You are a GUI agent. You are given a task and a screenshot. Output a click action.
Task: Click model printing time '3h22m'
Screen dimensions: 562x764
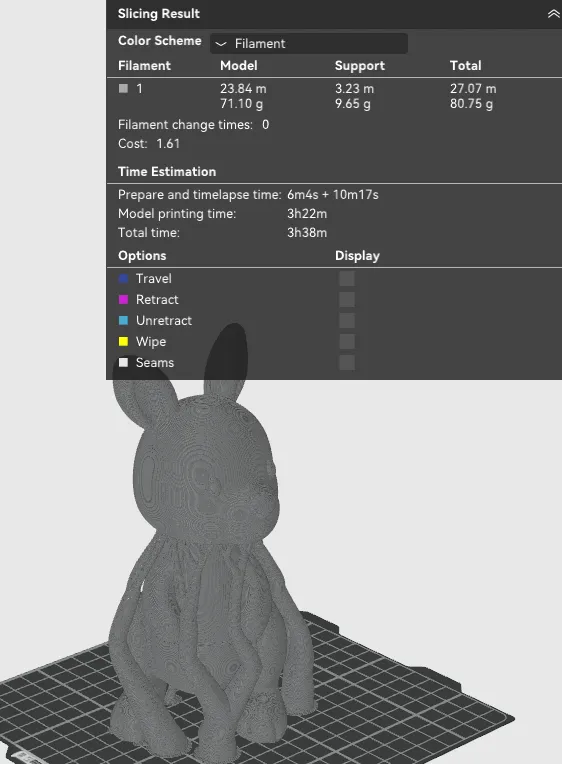tap(307, 213)
